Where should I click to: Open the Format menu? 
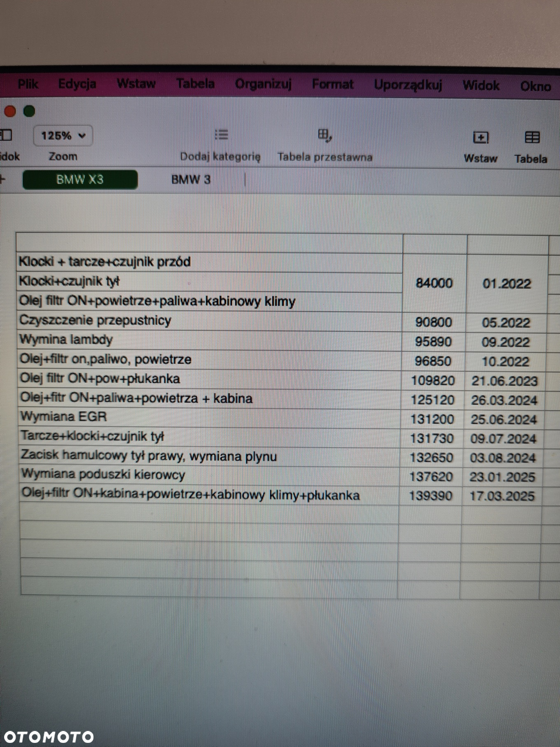tap(333, 84)
